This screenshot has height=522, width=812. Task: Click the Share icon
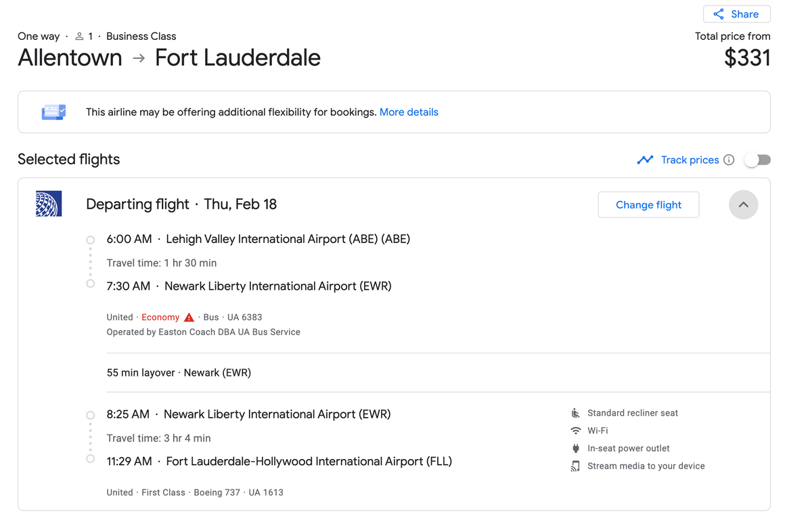(x=717, y=14)
